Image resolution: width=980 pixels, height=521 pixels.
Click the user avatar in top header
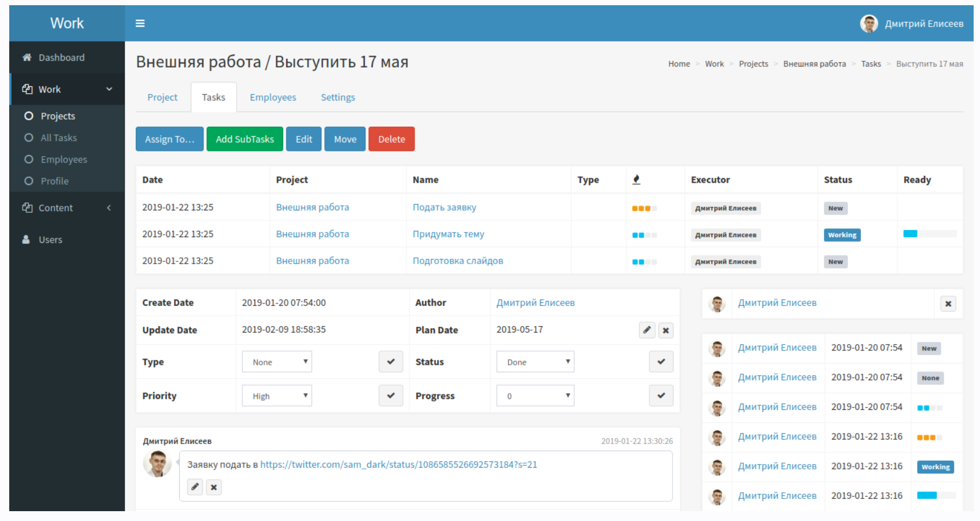tap(868, 24)
